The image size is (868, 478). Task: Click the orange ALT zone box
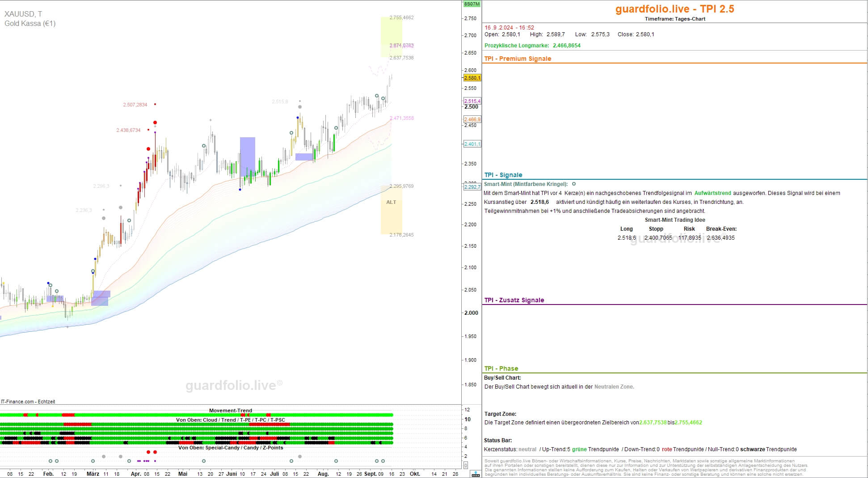coord(391,210)
